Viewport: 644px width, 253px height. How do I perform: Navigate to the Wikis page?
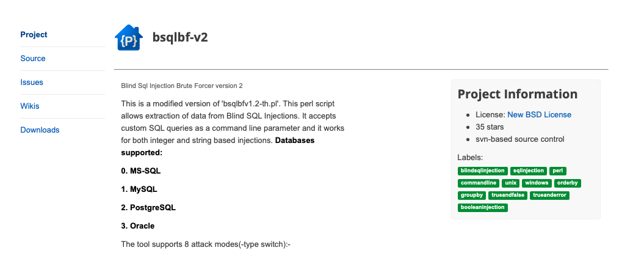(x=30, y=106)
